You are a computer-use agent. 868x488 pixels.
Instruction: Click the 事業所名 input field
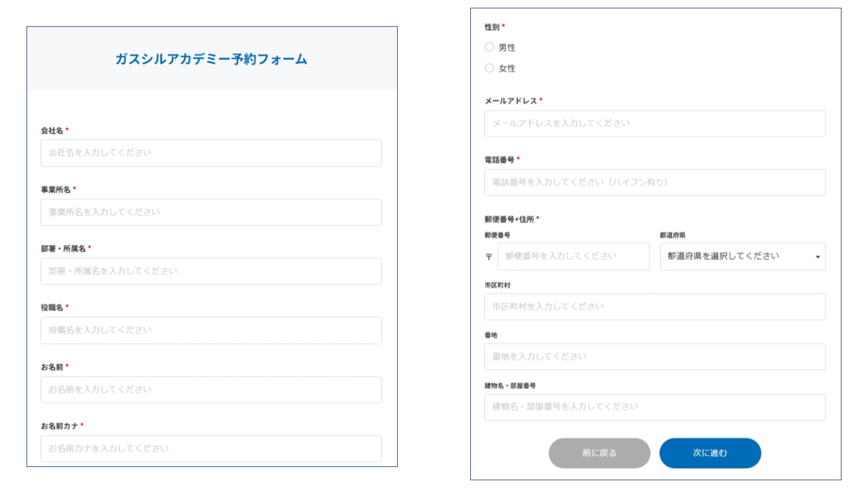coord(210,211)
